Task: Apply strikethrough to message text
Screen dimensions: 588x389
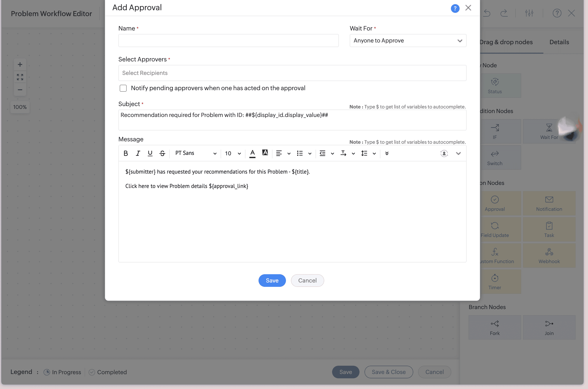Action: tap(162, 153)
